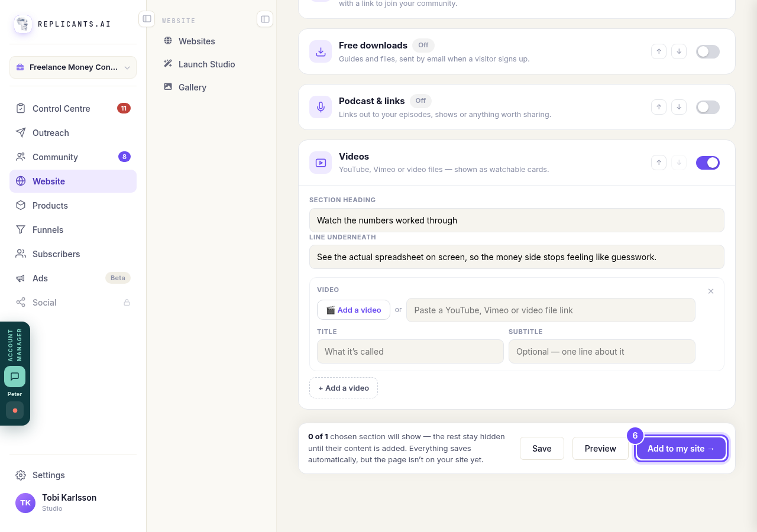Click the Videos section play icon
Image resolution: width=757 pixels, height=532 pixels.
coord(321,163)
